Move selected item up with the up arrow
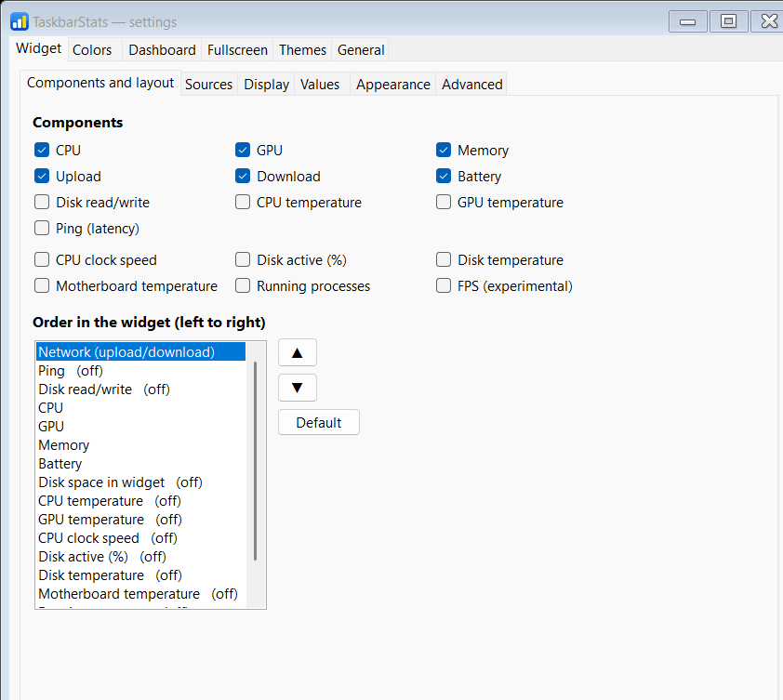 coord(298,353)
